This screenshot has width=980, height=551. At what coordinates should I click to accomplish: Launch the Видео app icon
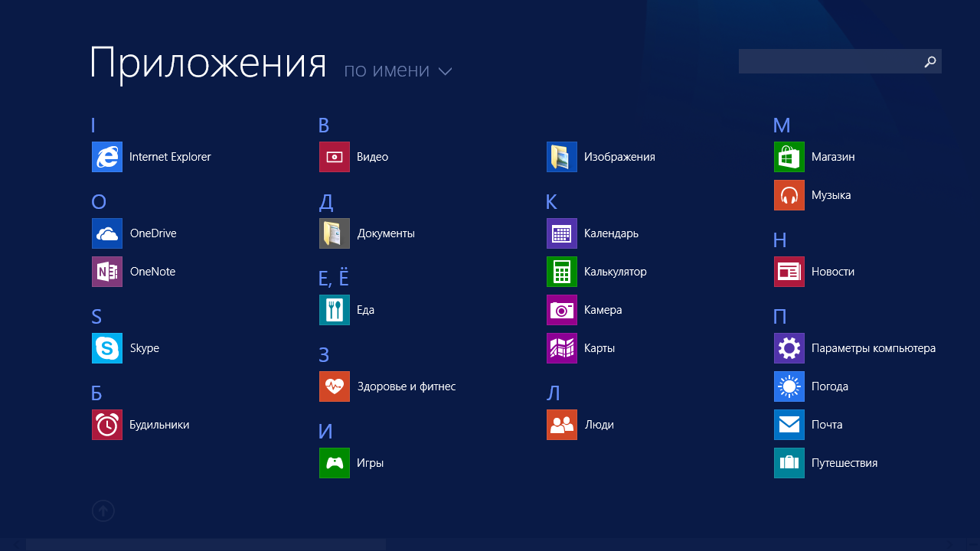[335, 157]
